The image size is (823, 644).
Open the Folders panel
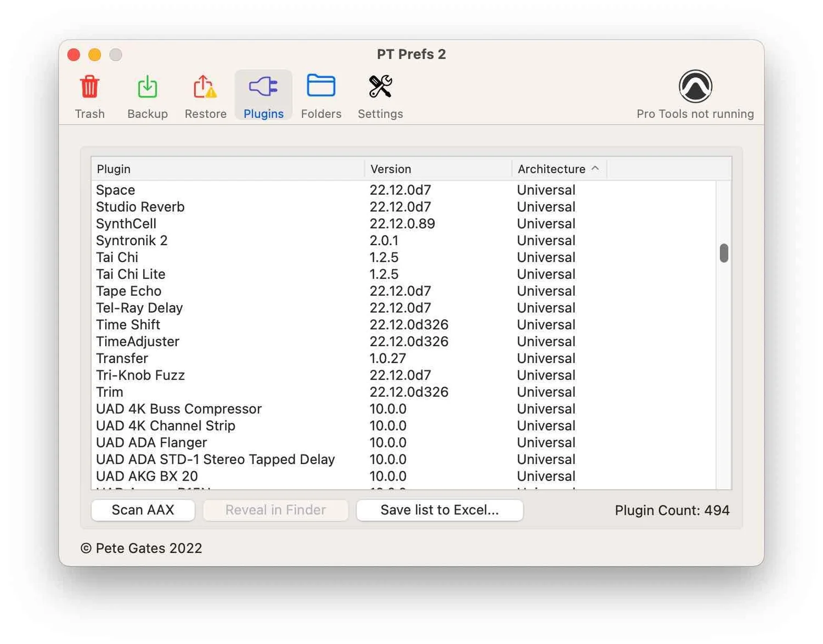click(x=321, y=94)
